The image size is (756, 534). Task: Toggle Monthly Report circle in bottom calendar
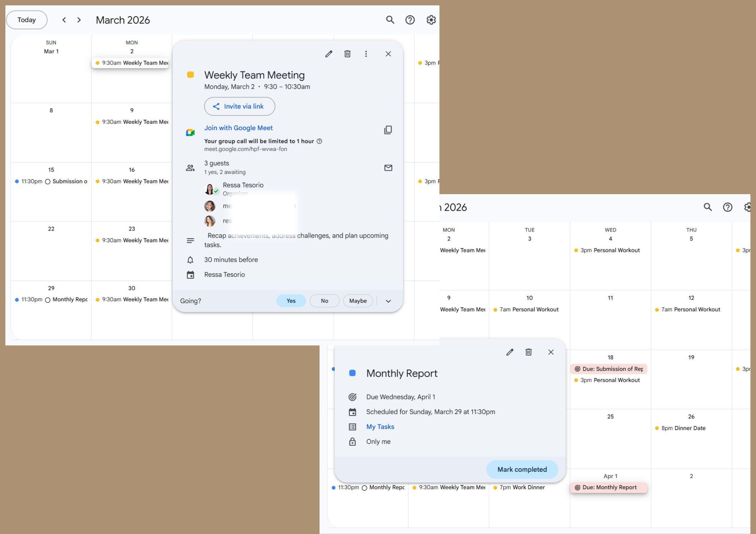click(364, 488)
